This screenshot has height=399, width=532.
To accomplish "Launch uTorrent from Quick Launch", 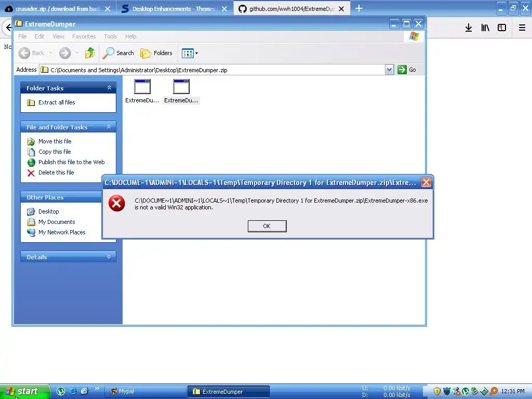I will [x=61, y=391].
